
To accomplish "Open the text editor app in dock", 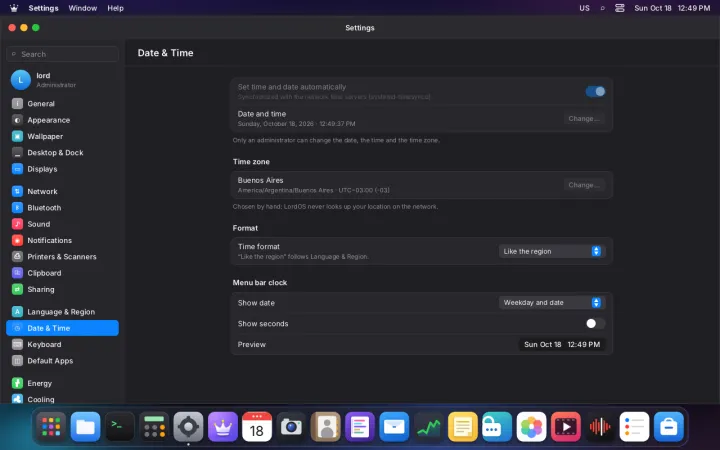I will pos(360,427).
